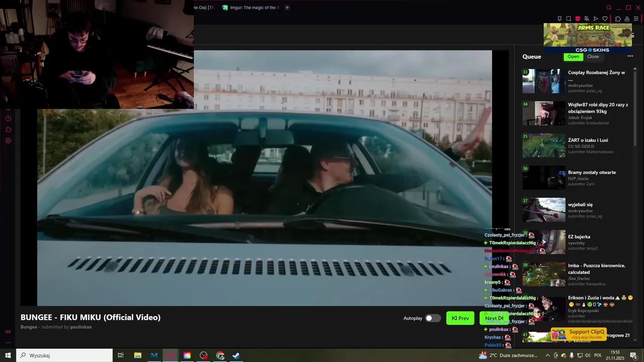Open Task View on taskbar

coord(121,355)
